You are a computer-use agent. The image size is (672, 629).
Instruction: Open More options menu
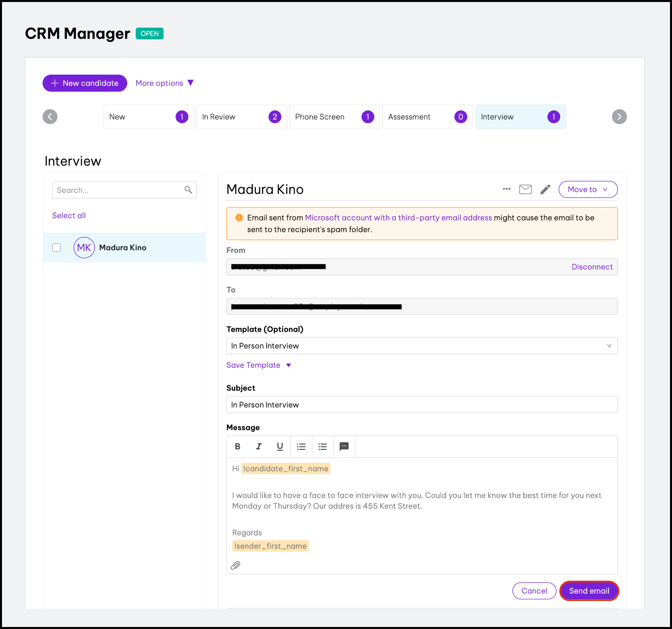point(164,83)
